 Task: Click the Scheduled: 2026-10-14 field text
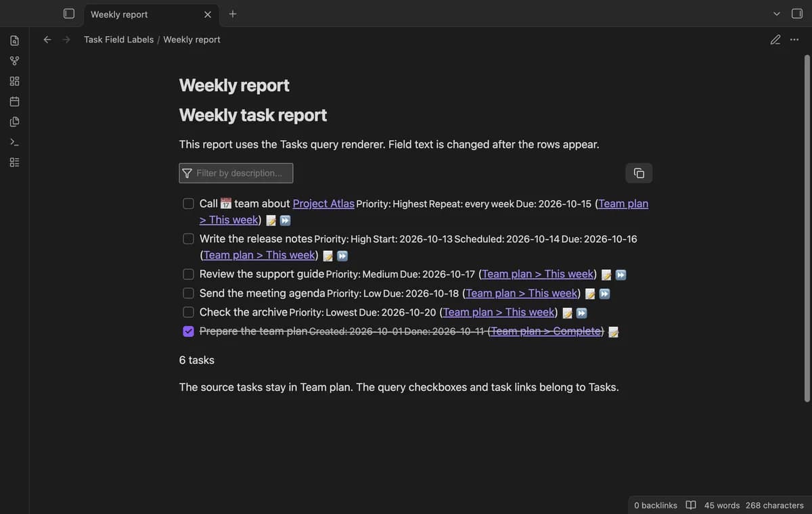coord(507,239)
